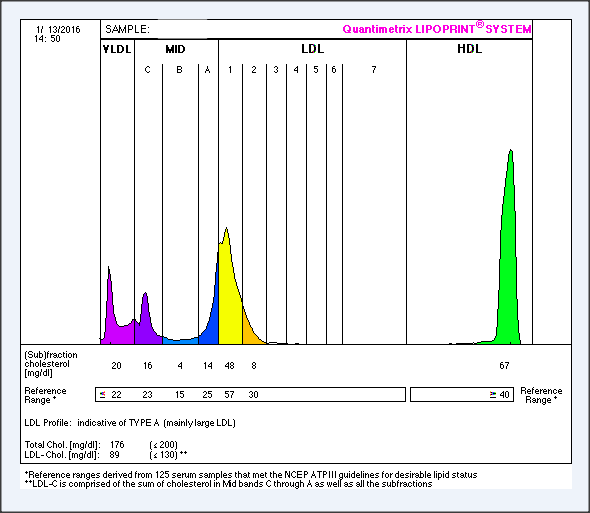Viewport: 590px width, 513px height.
Task: Click HDL cholesterol value 67
Action: [x=504, y=365]
